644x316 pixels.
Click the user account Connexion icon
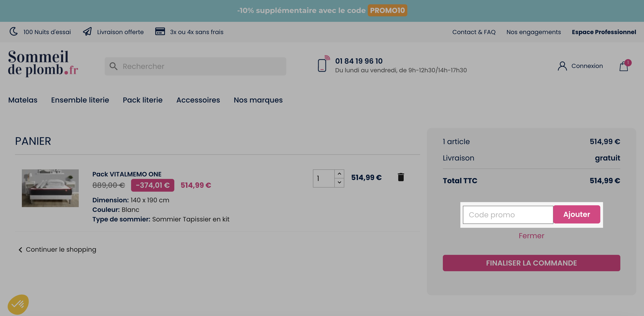click(x=562, y=66)
